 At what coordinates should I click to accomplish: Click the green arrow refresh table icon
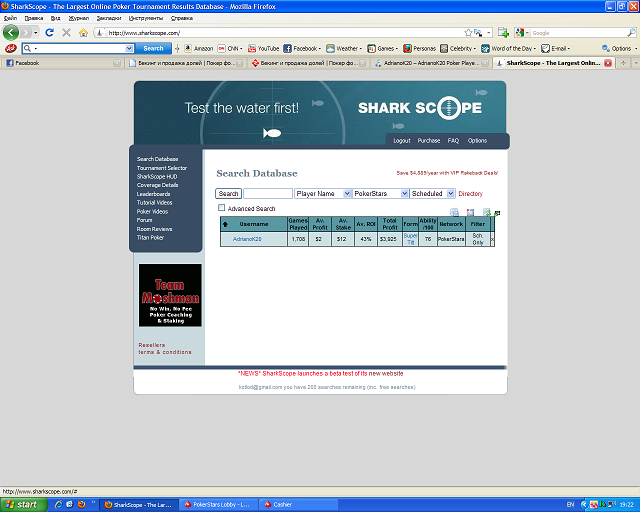pos(487,212)
